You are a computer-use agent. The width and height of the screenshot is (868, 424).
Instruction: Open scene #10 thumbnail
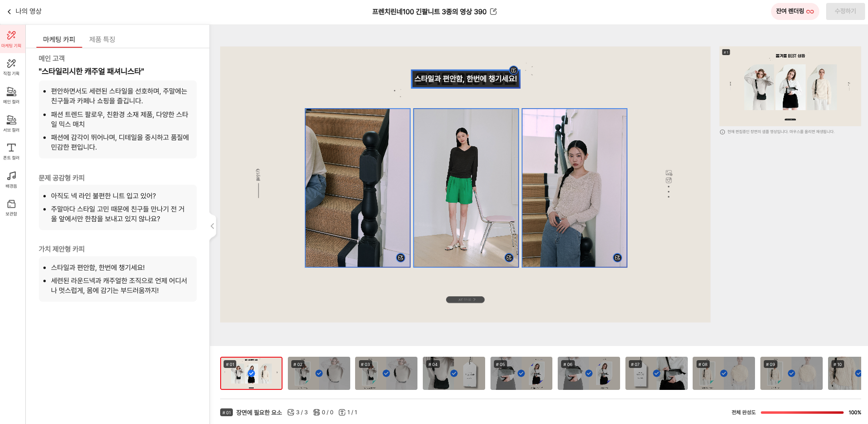[845, 373]
